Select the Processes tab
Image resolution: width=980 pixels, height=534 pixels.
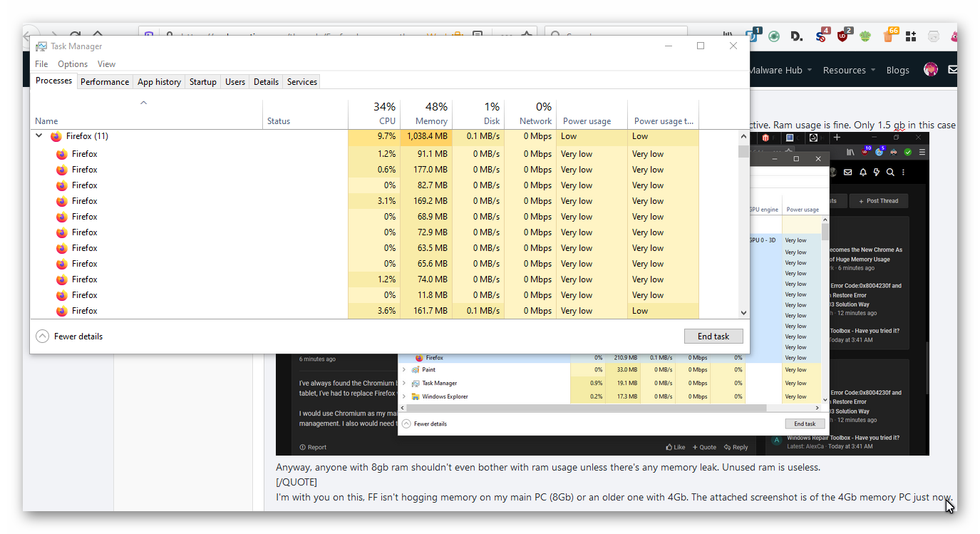click(x=53, y=81)
